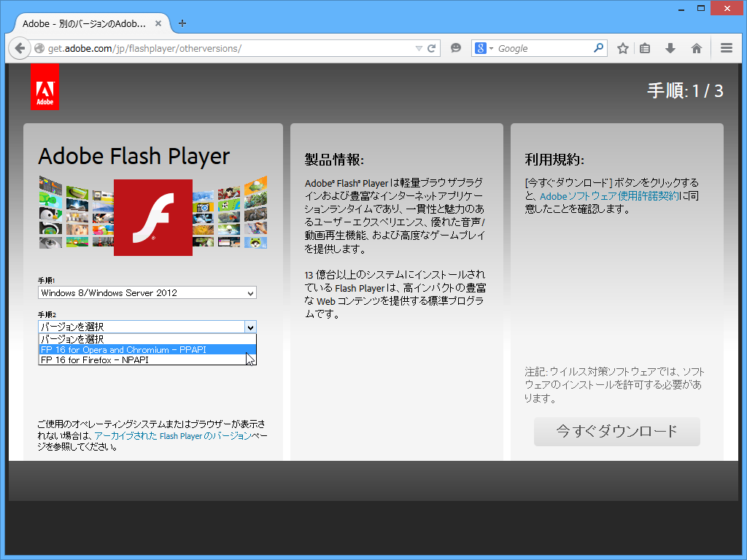Open the bookmarks sidebar icon
Screen dimensions: 747x560
tap(645, 48)
